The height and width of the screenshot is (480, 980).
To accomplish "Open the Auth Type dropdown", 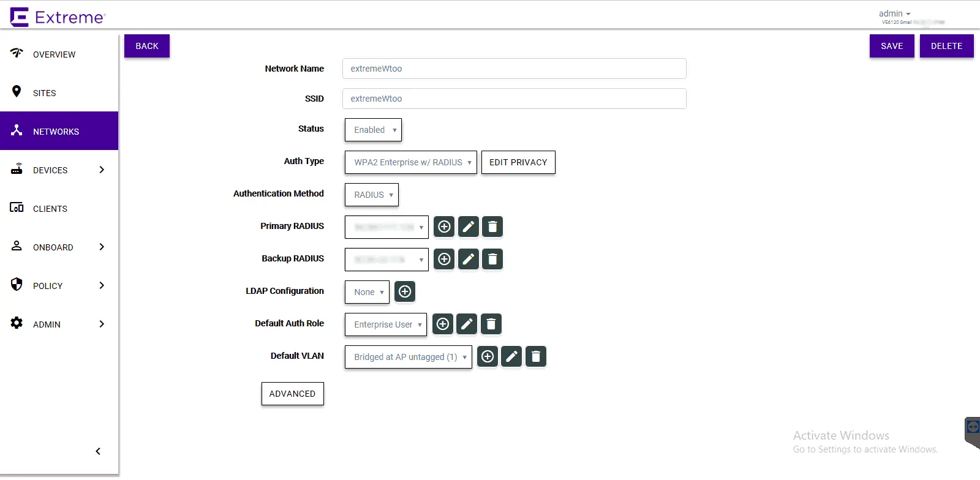I will click(x=410, y=162).
